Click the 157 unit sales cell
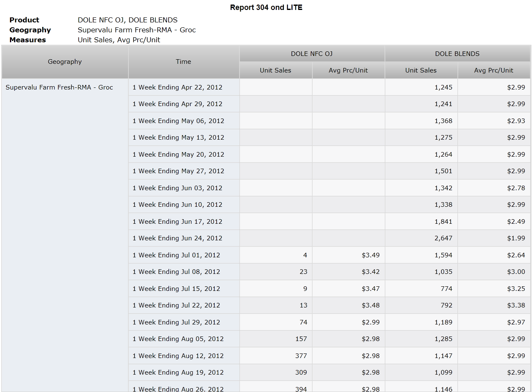The height and width of the screenshot is (392, 532). [x=276, y=339]
